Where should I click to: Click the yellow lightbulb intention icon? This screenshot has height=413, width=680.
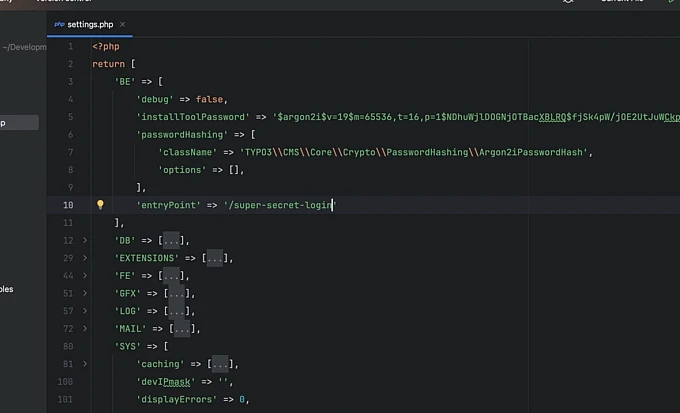(x=100, y=205)
